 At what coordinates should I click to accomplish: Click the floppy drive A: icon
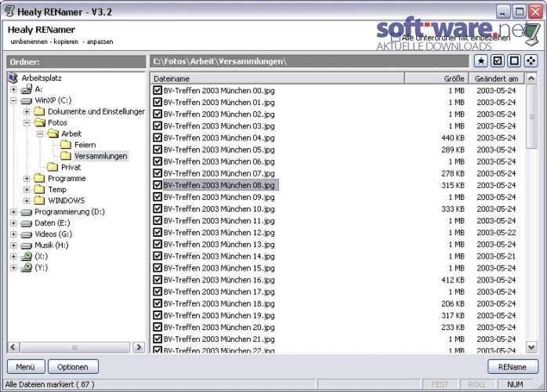[27, 89]
